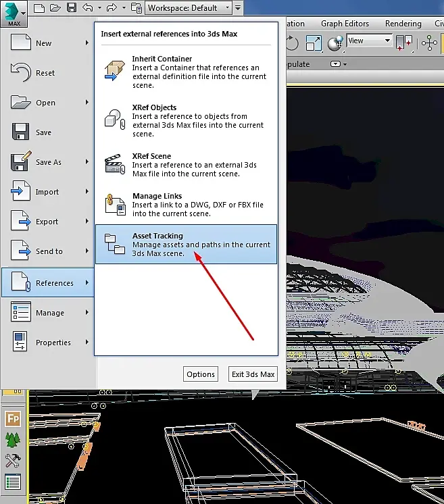The image size is (444, 504).
Task: Click the Save File floppy icon in toolbar
Action: click(72, 7)
